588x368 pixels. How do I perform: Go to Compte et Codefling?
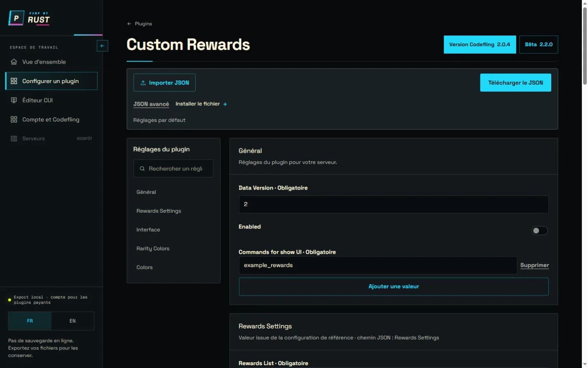click(x=51, y=119)
